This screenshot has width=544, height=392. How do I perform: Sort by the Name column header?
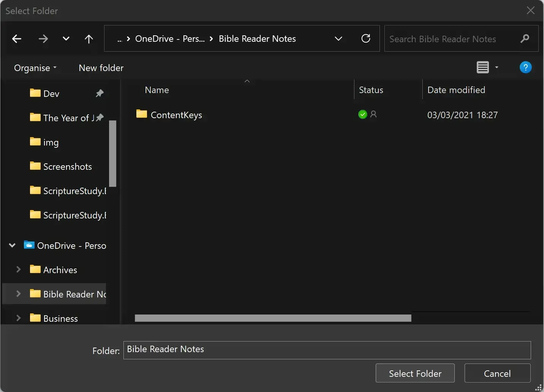(157, 90)
